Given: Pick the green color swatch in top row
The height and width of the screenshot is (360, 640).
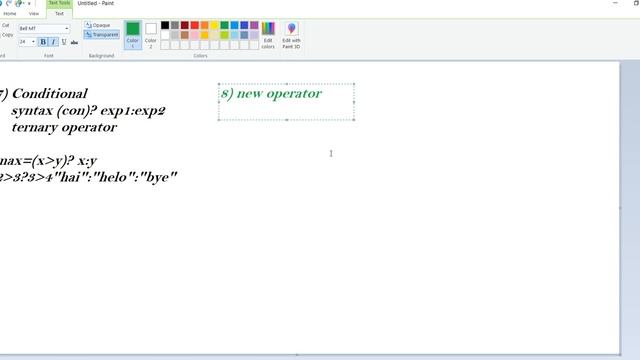Looking at the screenshot, I should (224, 25).
